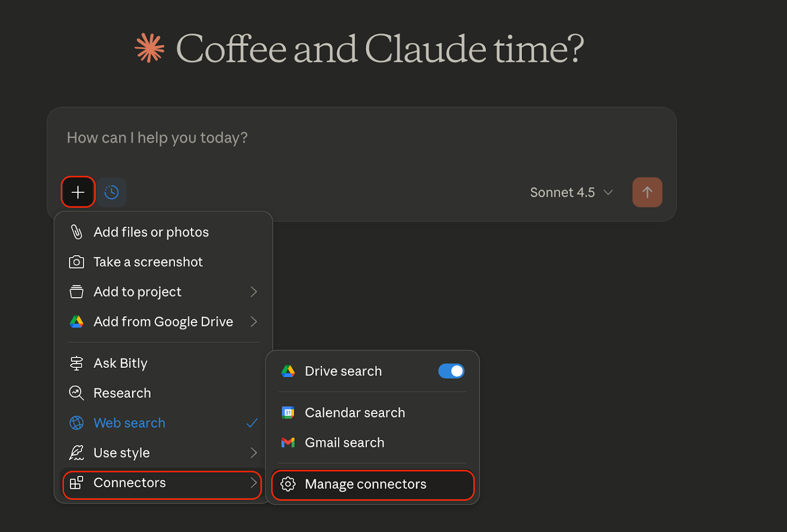The image size is (787, 532).
Task: Click the Drive search Google Drive icon
Action: 288,371
